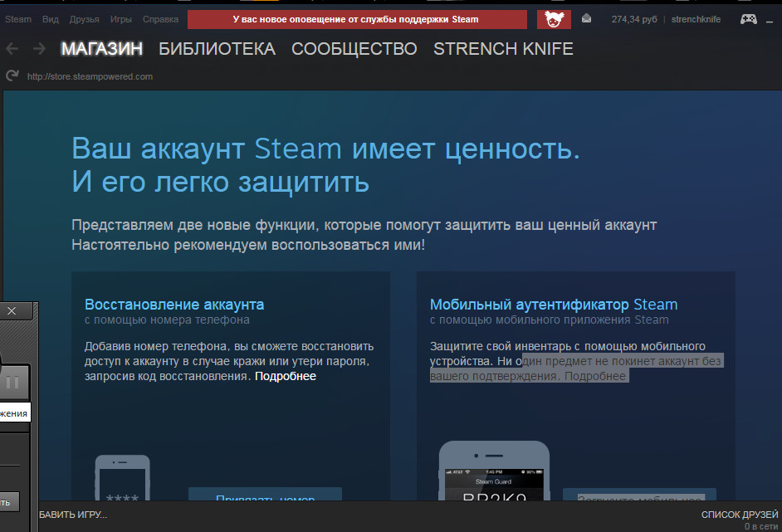
Task: Follow the Подробнее link under Мобильный аутентификатор
Action: 595,376
